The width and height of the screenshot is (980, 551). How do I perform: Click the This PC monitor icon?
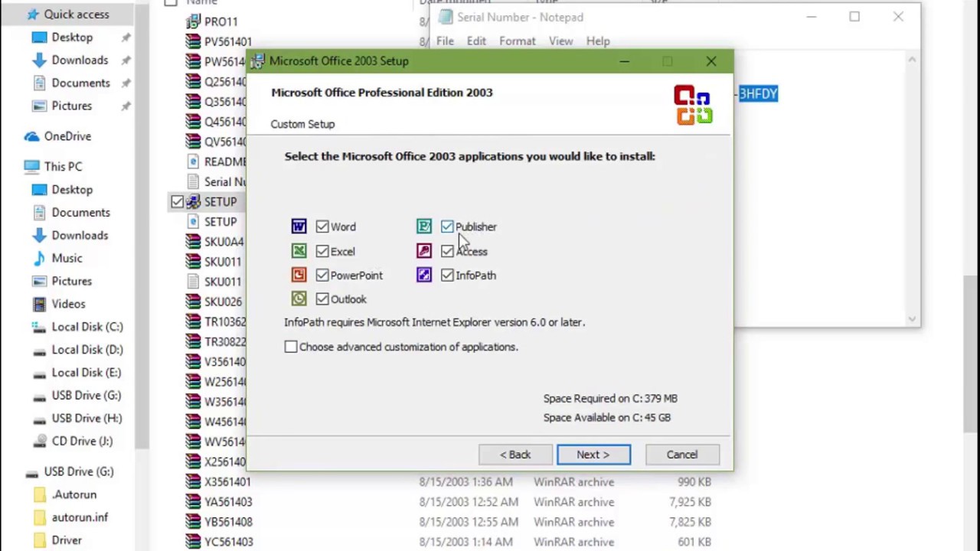click(x=31, y=166)
